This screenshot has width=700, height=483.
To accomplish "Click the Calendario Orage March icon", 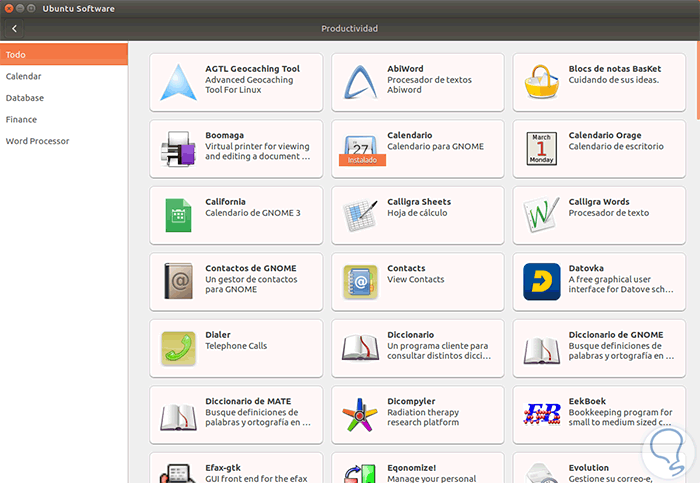I will click(x=542, y=149).
